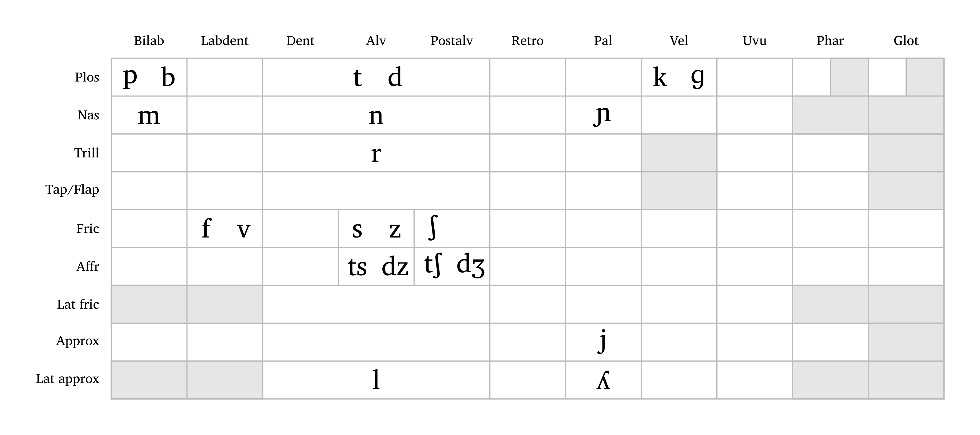Click the alveolar lateral approximant l
Image resolution: width=980 pixels, height=435 pixels.
[376, 379]
